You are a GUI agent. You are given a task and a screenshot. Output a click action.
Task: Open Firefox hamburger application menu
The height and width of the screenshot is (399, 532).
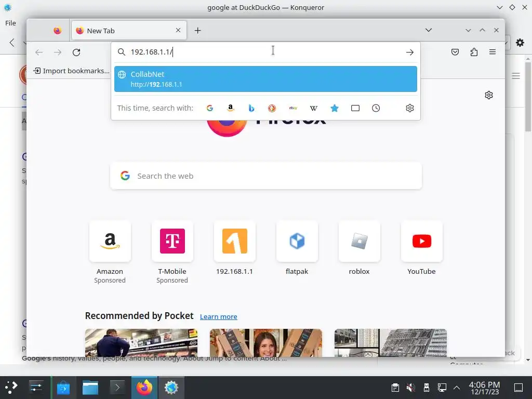coord(493,52)
